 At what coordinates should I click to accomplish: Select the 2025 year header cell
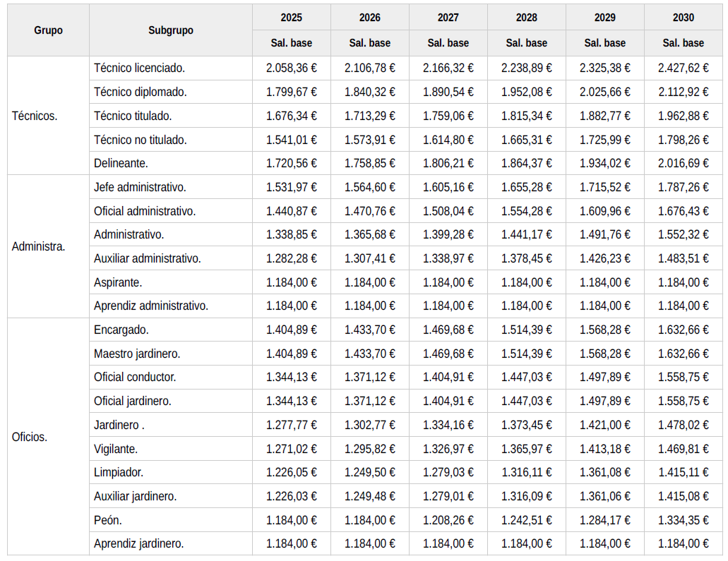(x=291, y=18)
